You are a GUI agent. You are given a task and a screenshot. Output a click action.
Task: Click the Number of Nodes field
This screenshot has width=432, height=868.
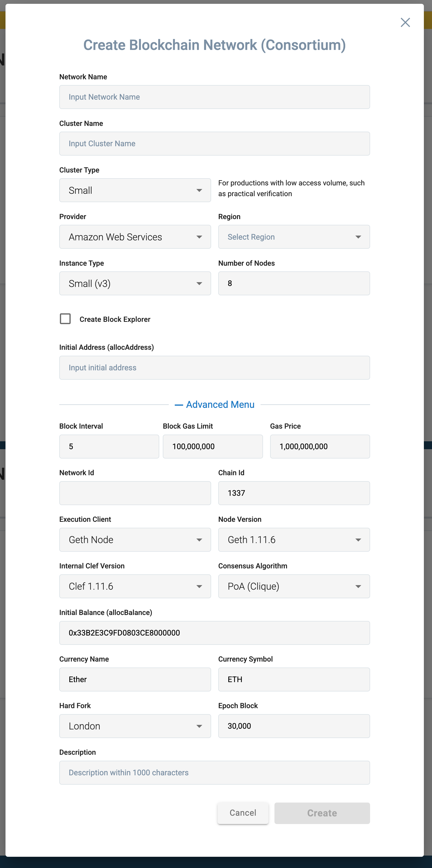point(294,283)
